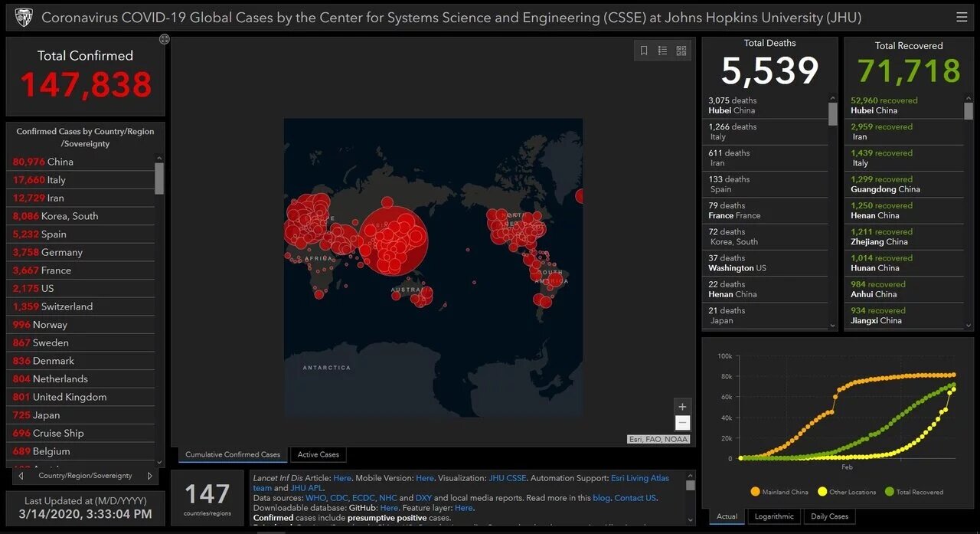Open map bookmarks tool
980x534 pixels.
pyautogui.click(x=644, y=51)
